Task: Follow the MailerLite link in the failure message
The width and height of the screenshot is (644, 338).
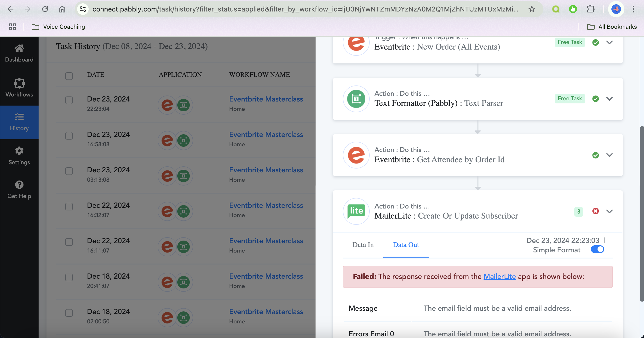Action: tap(500, 276)
